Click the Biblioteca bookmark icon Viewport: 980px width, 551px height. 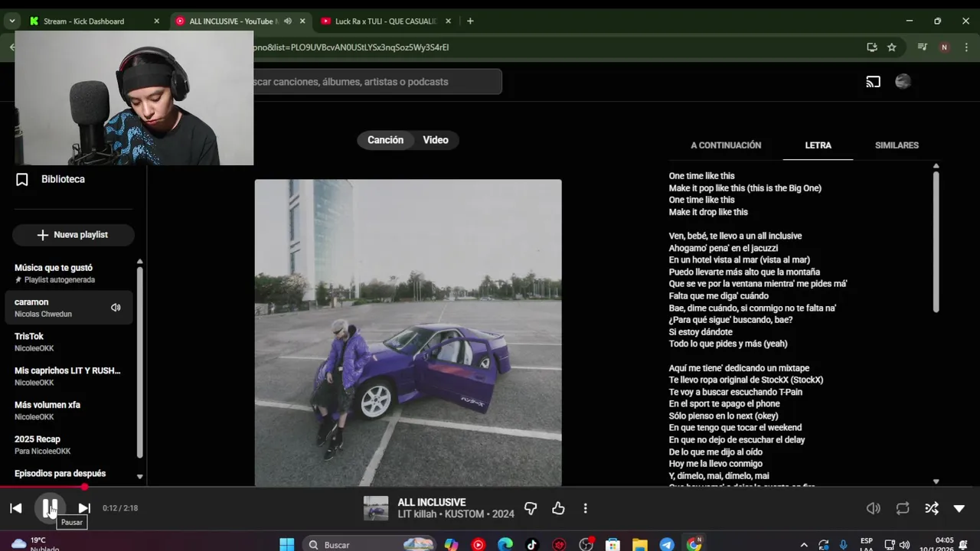click(22, 179)
